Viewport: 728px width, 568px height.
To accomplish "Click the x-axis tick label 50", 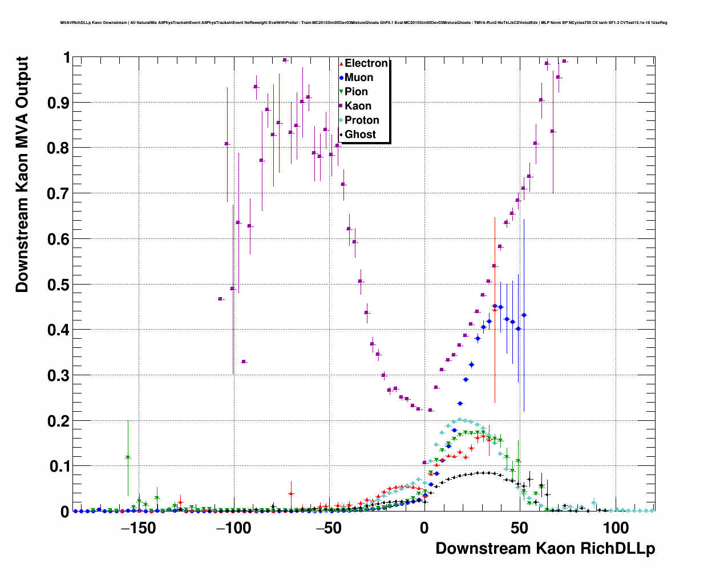I will pyautogui.click(x=520, y=528).
